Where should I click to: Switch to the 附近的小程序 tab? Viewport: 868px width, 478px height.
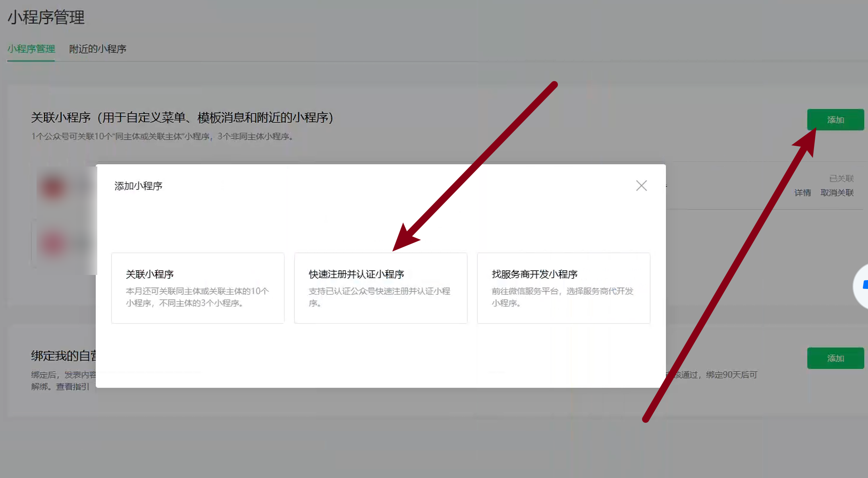pos(97,49)
